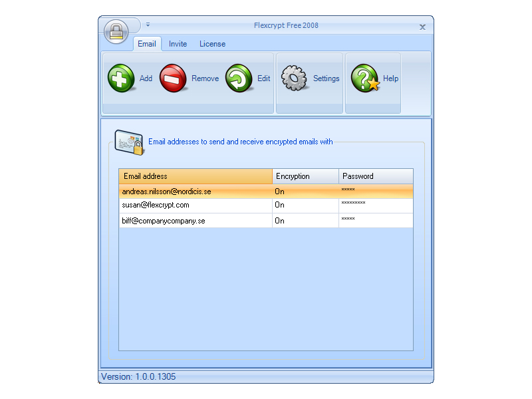The width and height of the screenshot is (532, 399).
Task: Click the red Remove minus icon
Action: [173, 78]
